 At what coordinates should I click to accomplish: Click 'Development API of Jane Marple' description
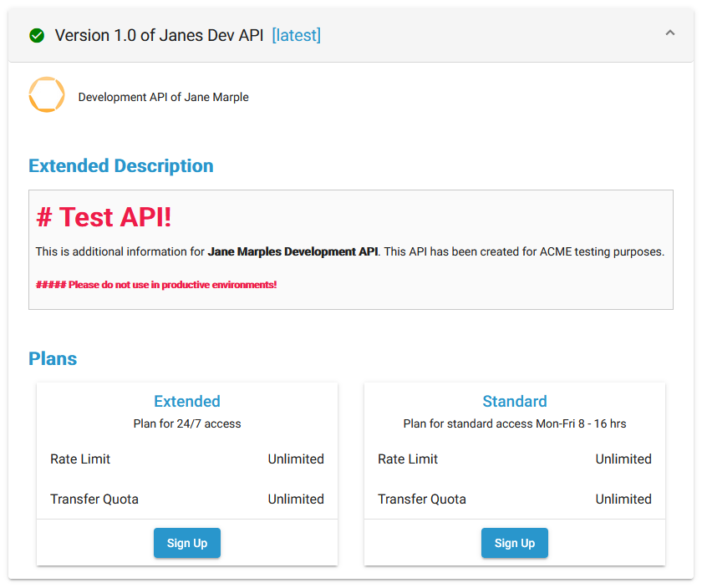click(x=164, y=97)
